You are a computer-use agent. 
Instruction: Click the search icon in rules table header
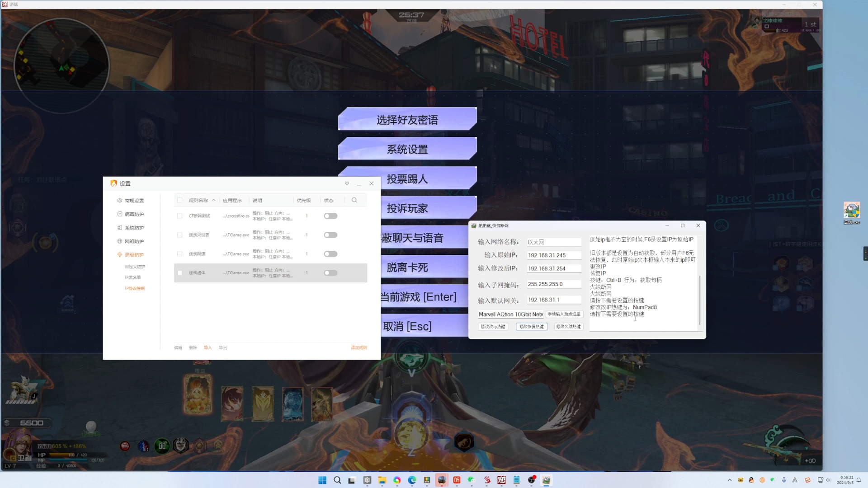coord(354,200)
